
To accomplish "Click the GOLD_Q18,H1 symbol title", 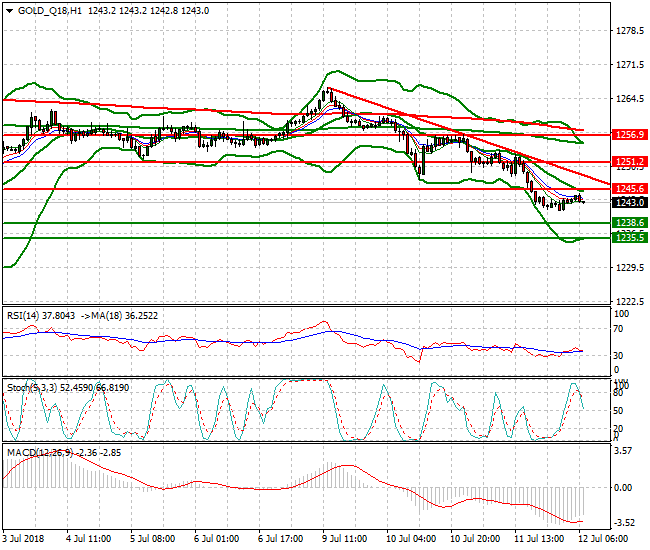I will coord(50,11).
